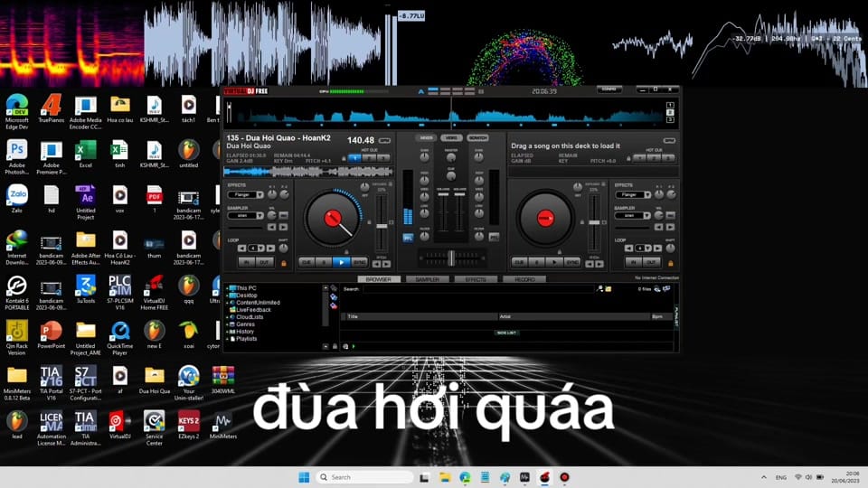Switch to the BROWSER tab
Viewport: 868px width, 488px height.
tap(379, 279)
